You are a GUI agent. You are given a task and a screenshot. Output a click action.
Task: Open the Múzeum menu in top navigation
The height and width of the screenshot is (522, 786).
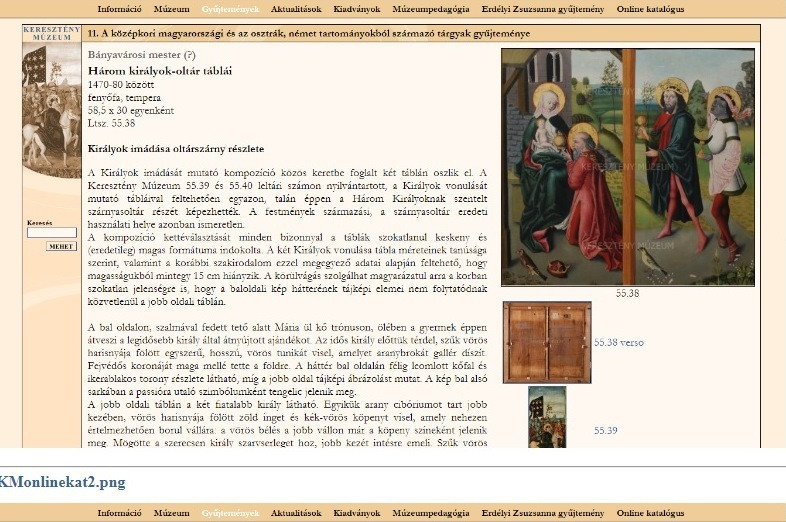coord(171,9)
